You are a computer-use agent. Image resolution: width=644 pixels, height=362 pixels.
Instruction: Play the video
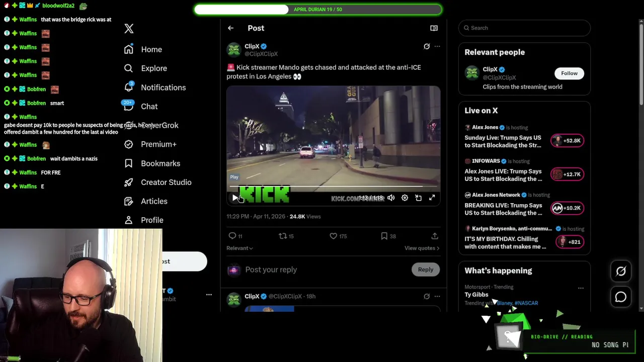point(234,198)
